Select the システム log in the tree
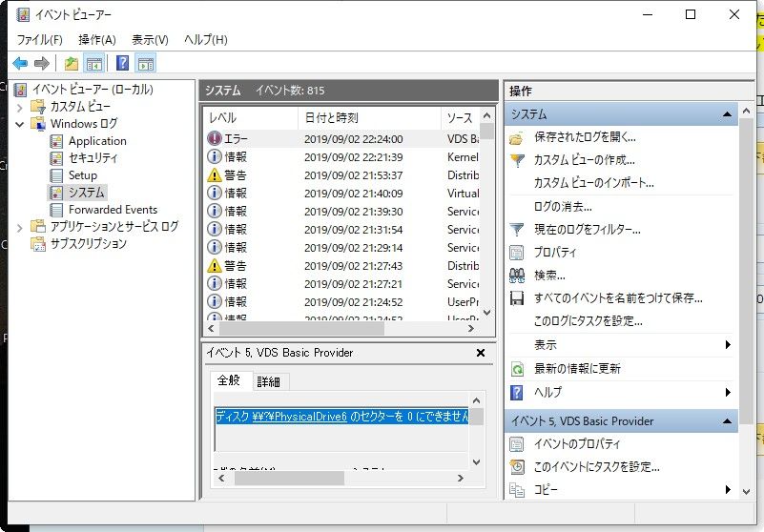Image resolution: width=764 pixels, height=532 pixels. pos(86,192)
